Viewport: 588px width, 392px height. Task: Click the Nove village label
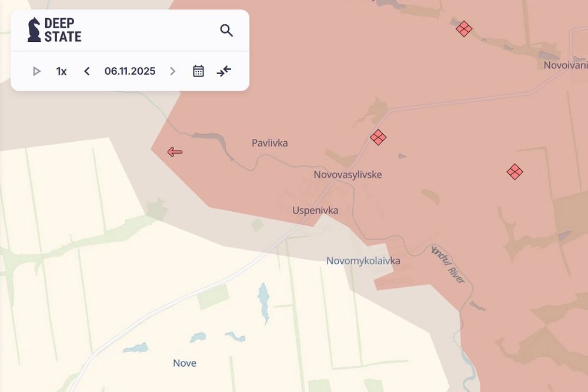coord(185,363)
